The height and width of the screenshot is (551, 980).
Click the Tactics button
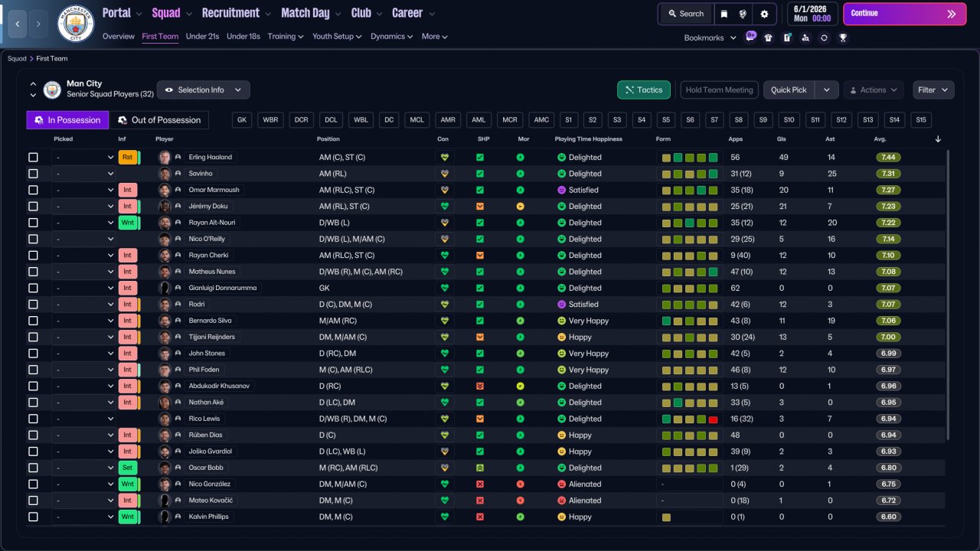coord(643,90)
